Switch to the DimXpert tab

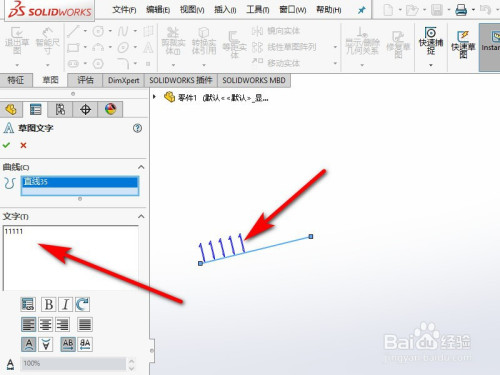123,80
